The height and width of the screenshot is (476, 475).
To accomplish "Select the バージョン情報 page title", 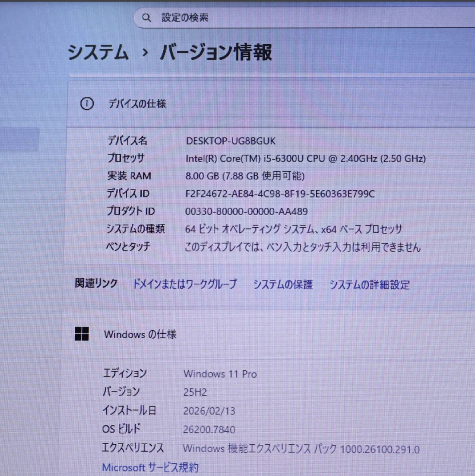I will coord(216,52).
